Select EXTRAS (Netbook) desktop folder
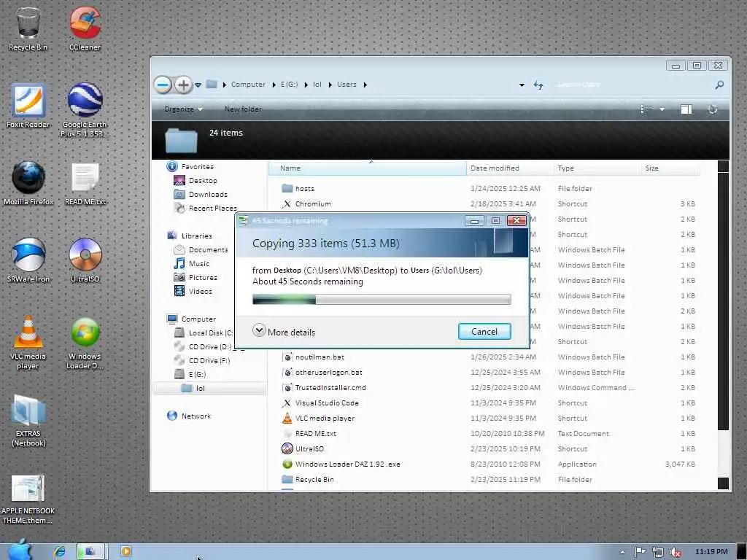 tap(28, 420)
